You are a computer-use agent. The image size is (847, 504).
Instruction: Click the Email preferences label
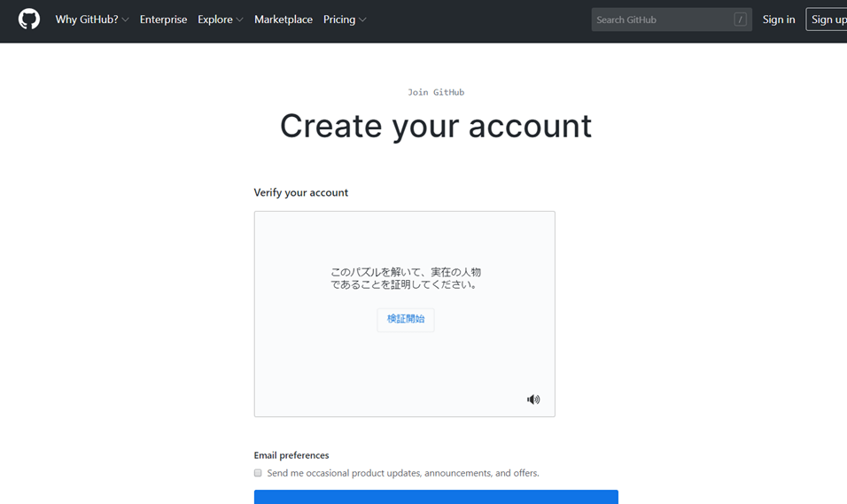coord(291,455)
